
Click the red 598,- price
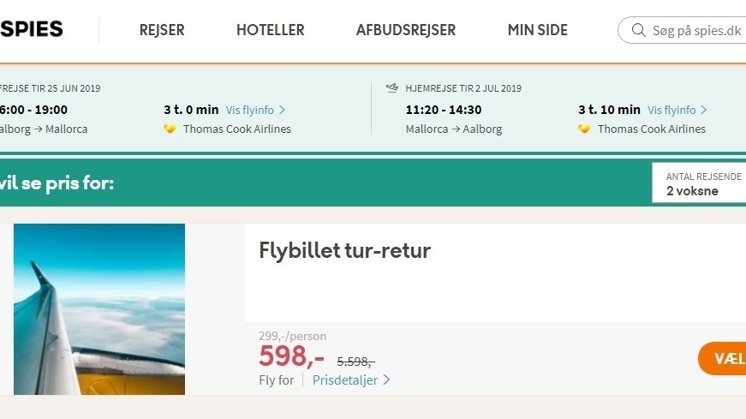(291, 356)
